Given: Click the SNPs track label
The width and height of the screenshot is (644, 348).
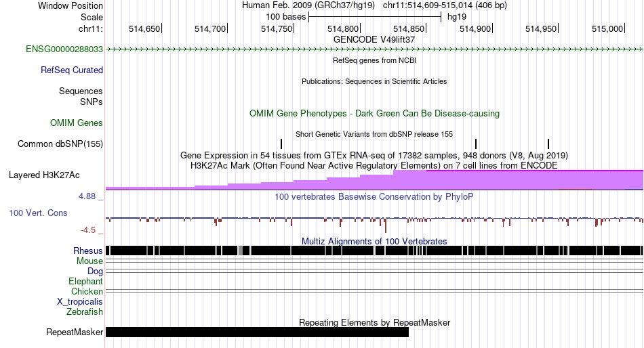Looking at the screenshot, I should pyautogui.click(x=92, y=102).
